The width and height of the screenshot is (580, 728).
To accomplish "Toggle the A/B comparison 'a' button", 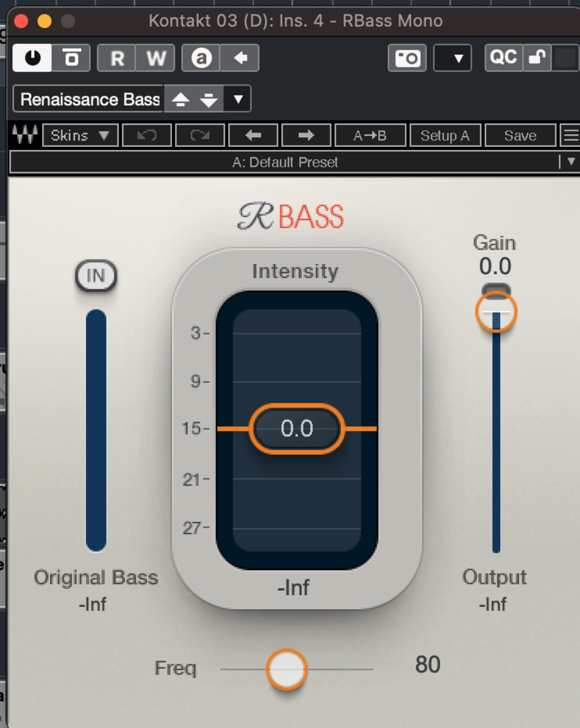I will pyautogui.click(x=201, y=58).
